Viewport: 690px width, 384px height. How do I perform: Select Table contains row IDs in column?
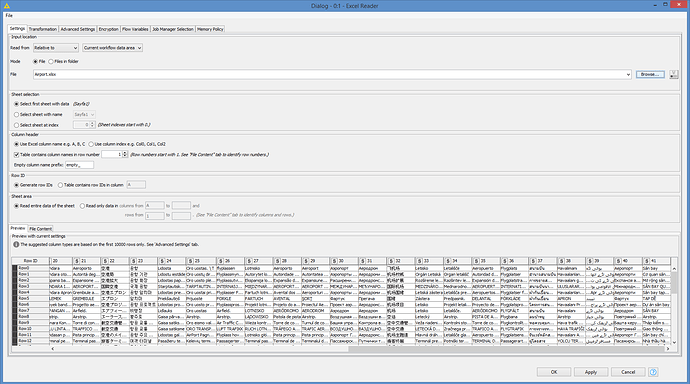60,185
